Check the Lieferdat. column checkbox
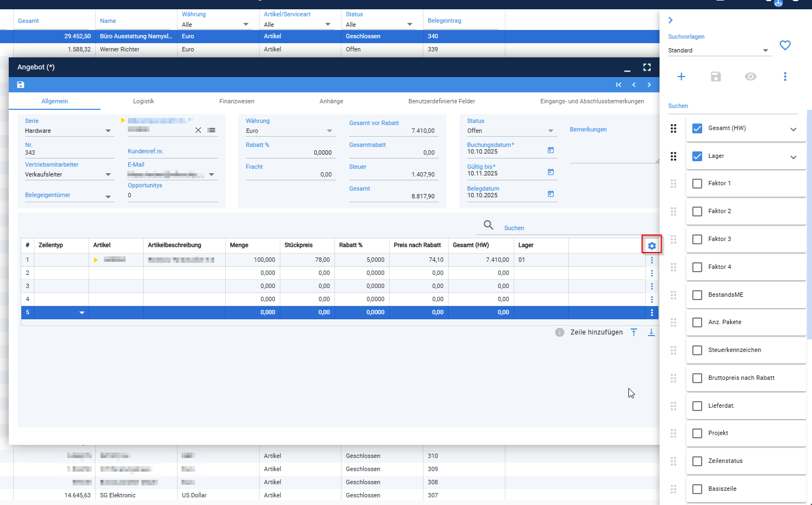The width and height of the screenshot is (812, 505). [x=697, y=406]
